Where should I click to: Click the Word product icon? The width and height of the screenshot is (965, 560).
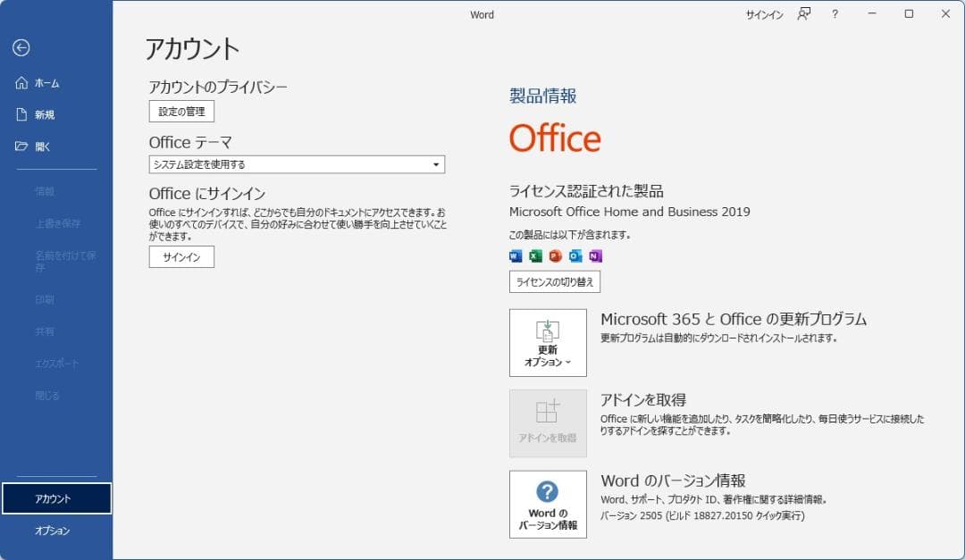(x=516, y=256)
